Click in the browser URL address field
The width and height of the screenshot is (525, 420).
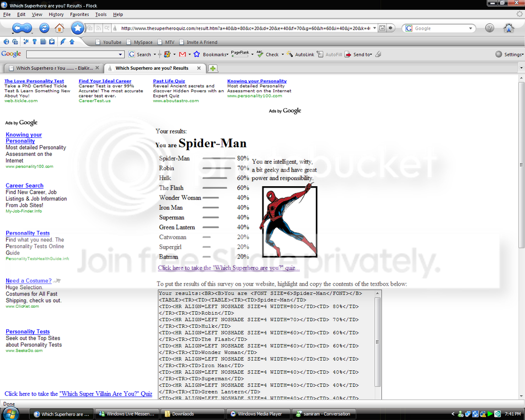(245, 28)
